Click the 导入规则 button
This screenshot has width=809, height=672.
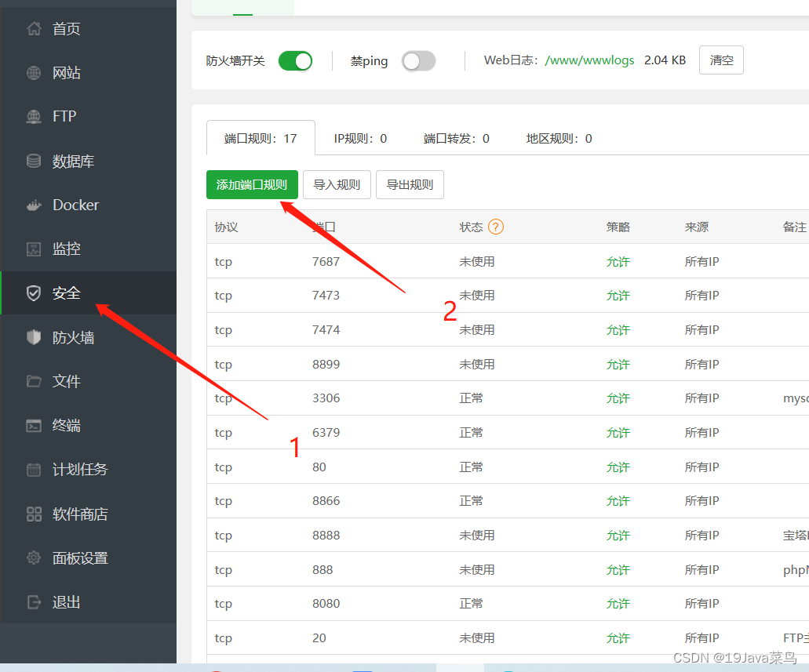click(x=337, y=184)
